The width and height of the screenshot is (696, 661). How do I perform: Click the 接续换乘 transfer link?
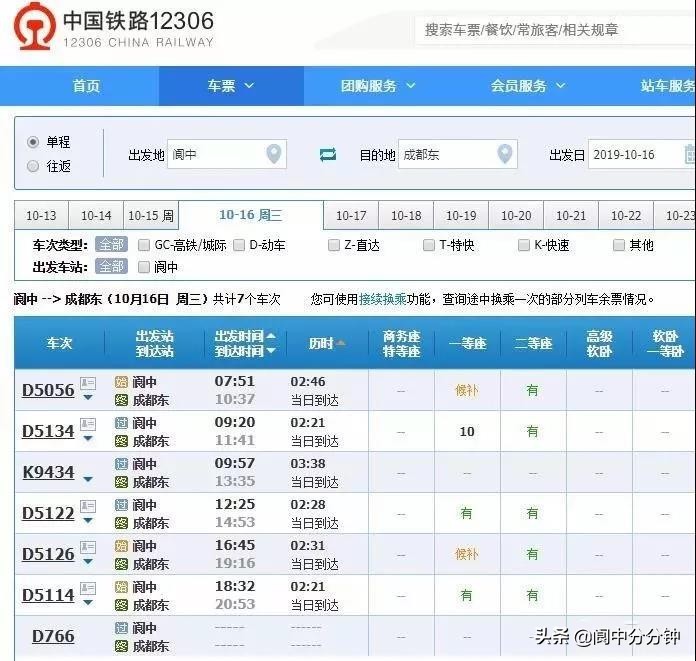(x=383, y=299)
